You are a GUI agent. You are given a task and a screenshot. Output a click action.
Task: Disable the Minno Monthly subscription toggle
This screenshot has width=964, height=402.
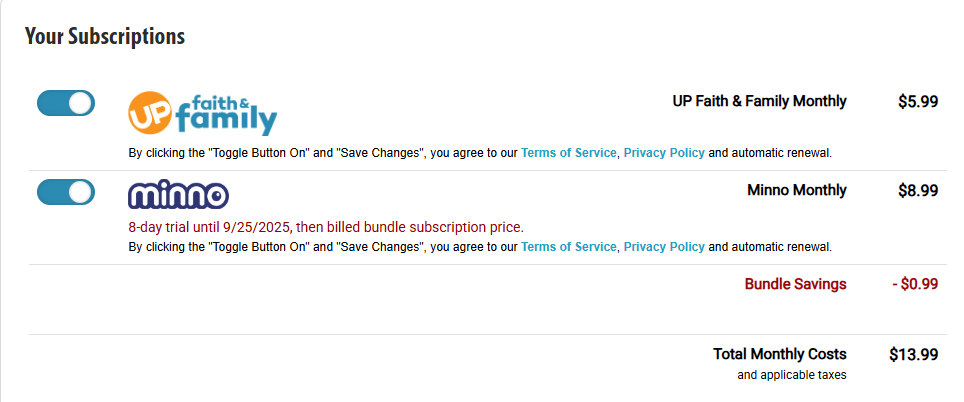pyautogui.click(x=66, y=191)
